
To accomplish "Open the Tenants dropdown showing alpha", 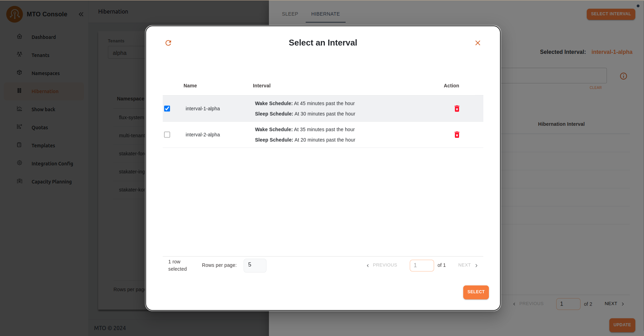I will click(x=127, y=53).
